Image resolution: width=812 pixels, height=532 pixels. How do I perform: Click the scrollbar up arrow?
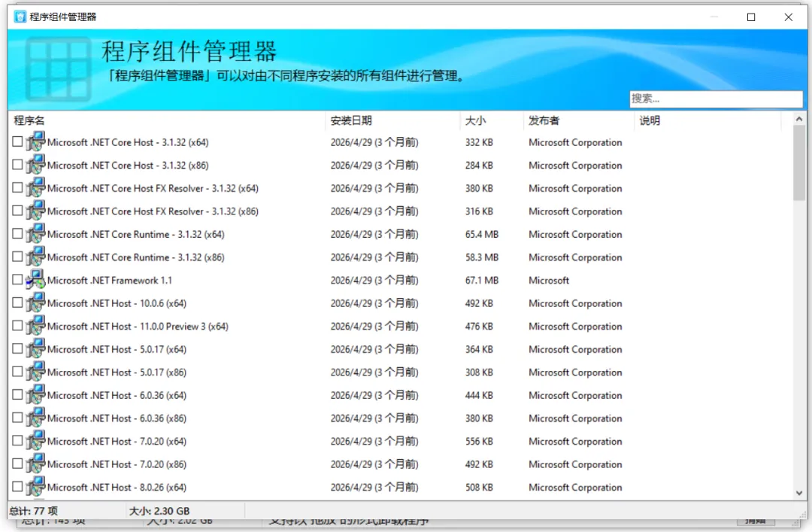coord(799,119)
